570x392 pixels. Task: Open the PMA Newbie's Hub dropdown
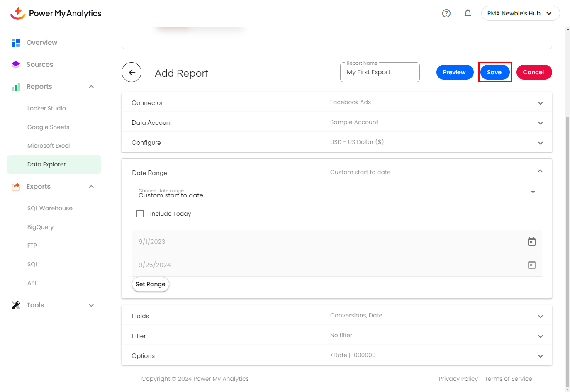tap(520, 13)
